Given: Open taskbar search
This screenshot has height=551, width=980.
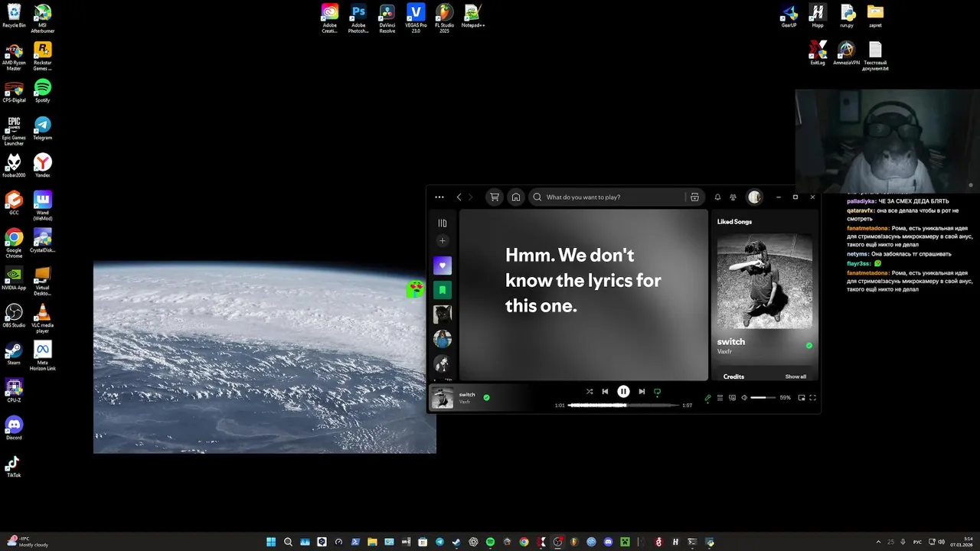Looking at the screenshot, I should [x=288, y=542].
